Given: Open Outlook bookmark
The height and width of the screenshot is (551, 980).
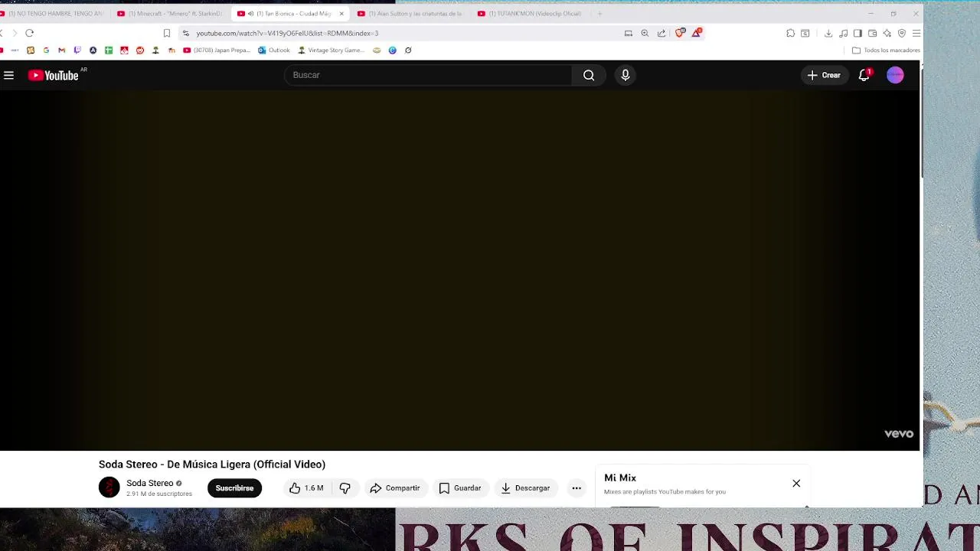Looking at the screenshot, I should point(273,51).
